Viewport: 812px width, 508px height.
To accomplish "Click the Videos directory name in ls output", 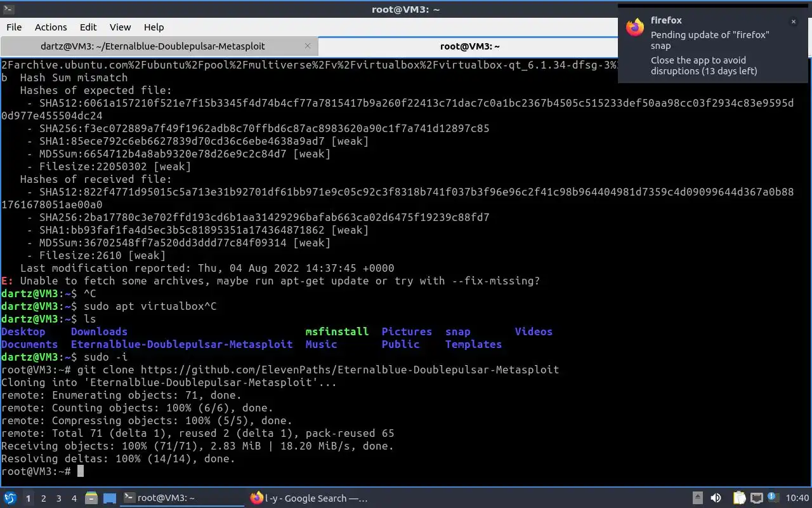I will (x=534, y=331).
